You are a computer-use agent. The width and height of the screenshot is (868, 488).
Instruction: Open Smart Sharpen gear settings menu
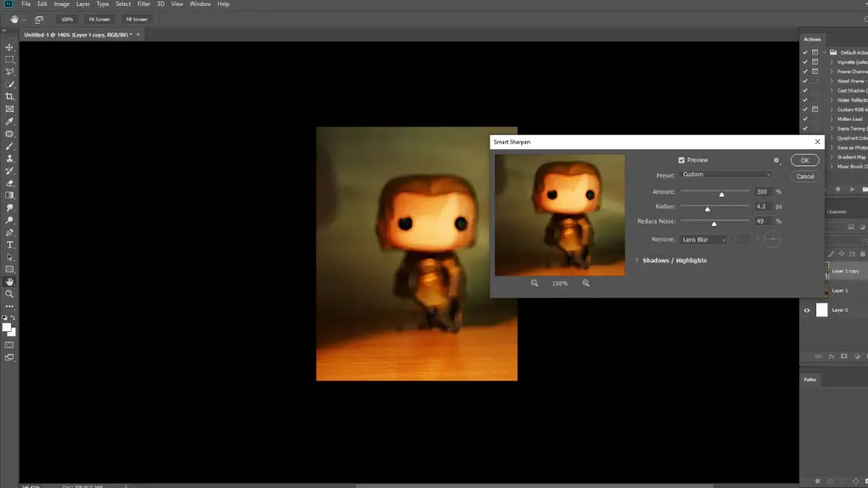pyautogui.click(x=776, y=160)
